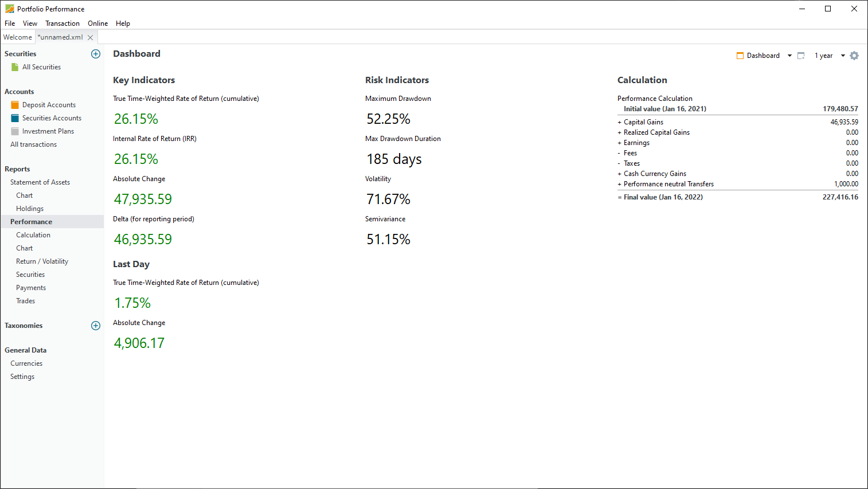
Task: Open Trades view in sidebar
Action: pos(25,301)
